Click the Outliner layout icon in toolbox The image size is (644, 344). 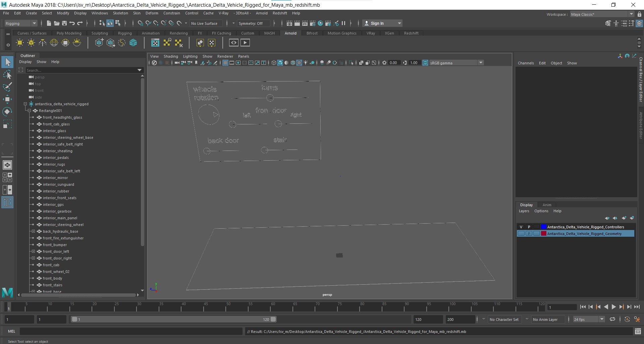[7, 202]
